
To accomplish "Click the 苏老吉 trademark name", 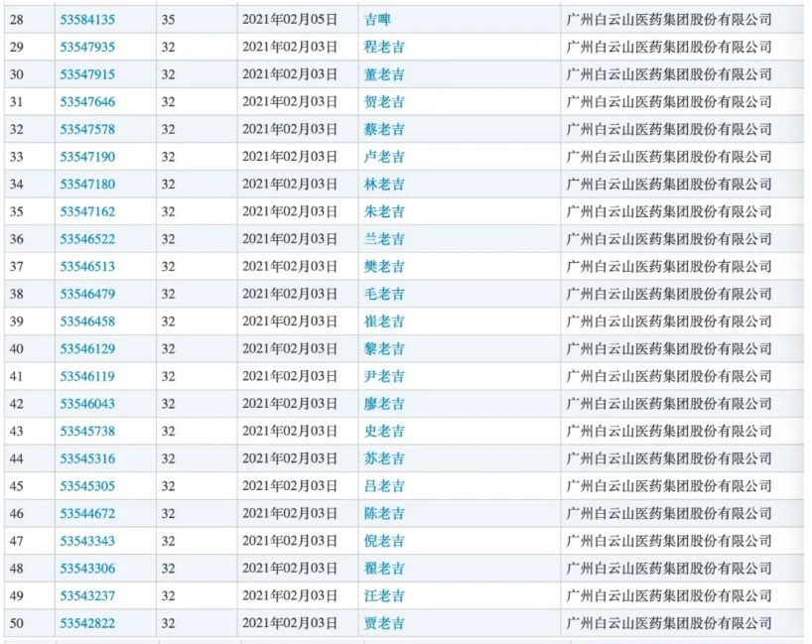I will click(384, 458).
